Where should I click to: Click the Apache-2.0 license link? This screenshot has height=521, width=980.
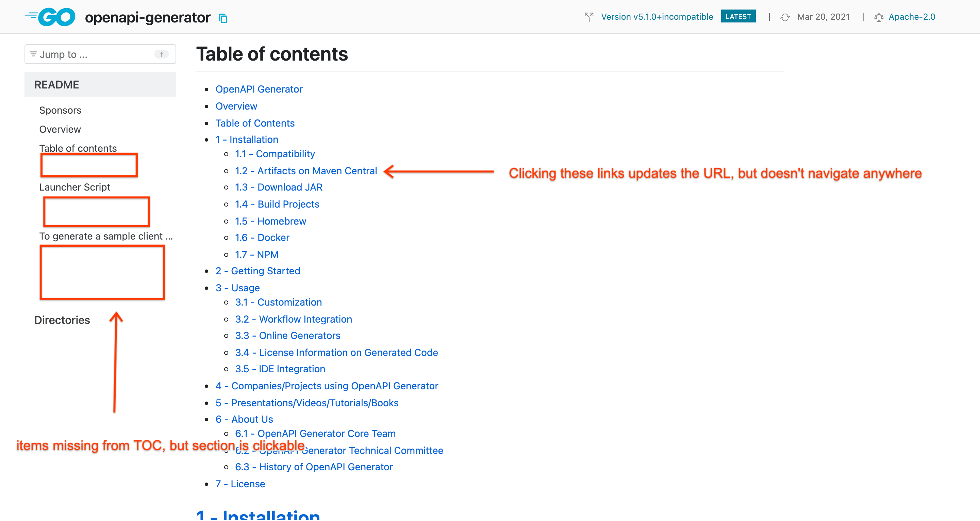(912, 17)
